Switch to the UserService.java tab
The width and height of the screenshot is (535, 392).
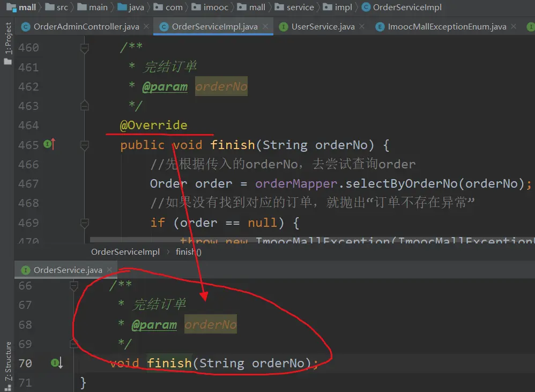coord(323,26)
